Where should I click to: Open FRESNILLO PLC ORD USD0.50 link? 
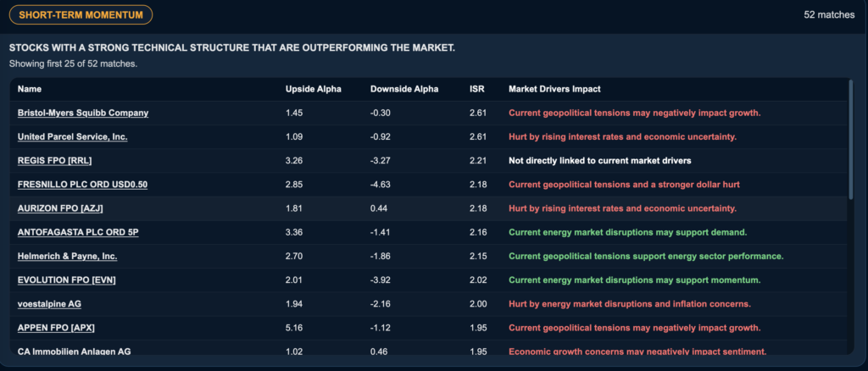[x=82, y=185]
